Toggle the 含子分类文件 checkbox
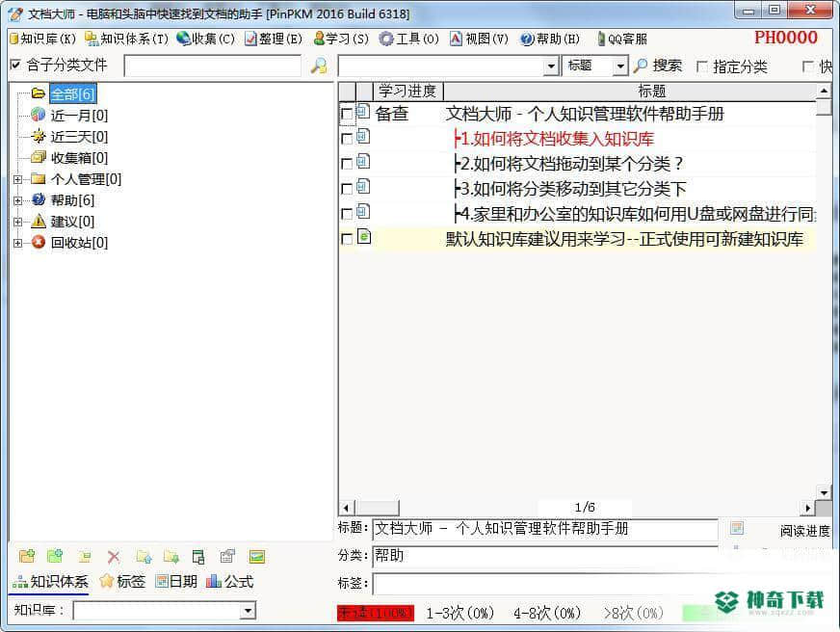Screen dimensions: 840x632 pyautogui.click(x=15, y=65)
